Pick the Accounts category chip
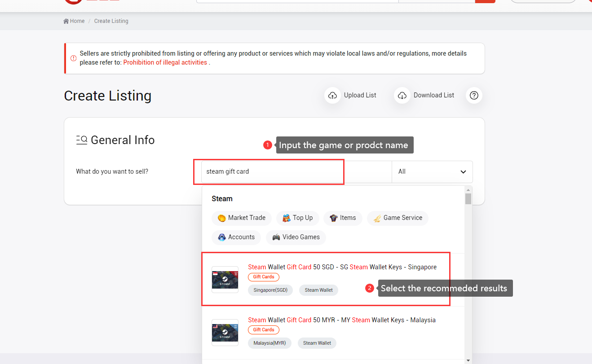This screenshot has height=364, width=592. [236, 237]
